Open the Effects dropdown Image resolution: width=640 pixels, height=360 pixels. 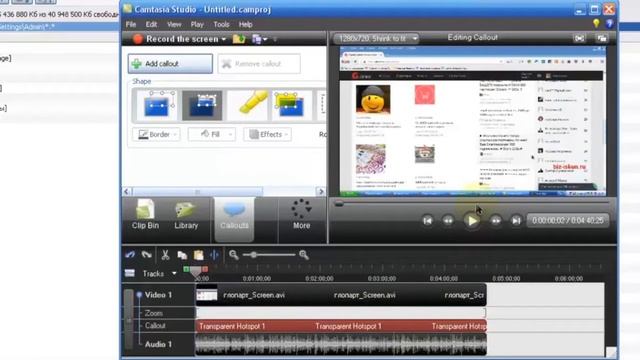[267, 134]
